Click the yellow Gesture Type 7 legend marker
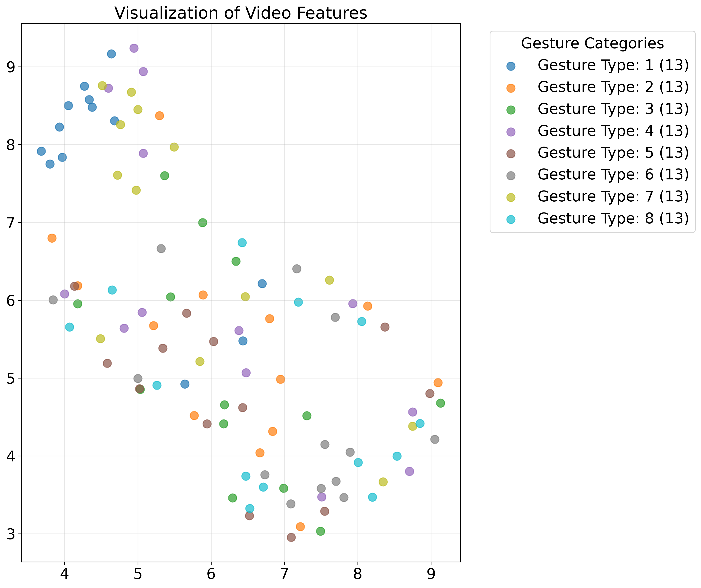The image size is (701, 588). click(511, 197)
